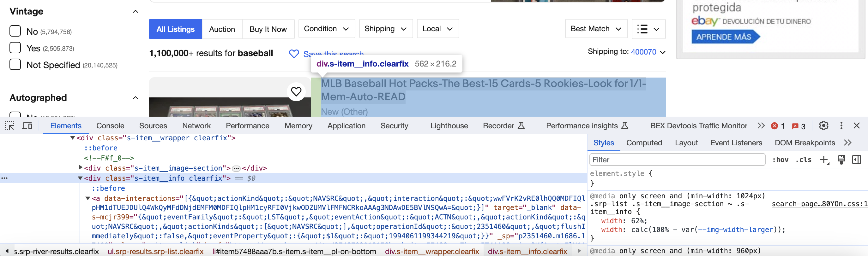Screen dimensions: 868x256
Task: Open the Local dropdown
Action: point(438,29)
